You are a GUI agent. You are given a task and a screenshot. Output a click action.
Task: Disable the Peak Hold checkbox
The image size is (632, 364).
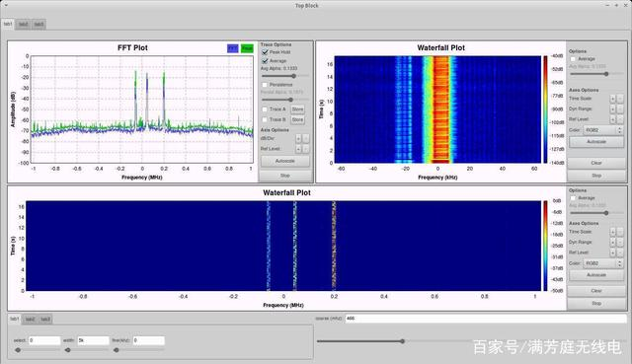pos(265,52)
